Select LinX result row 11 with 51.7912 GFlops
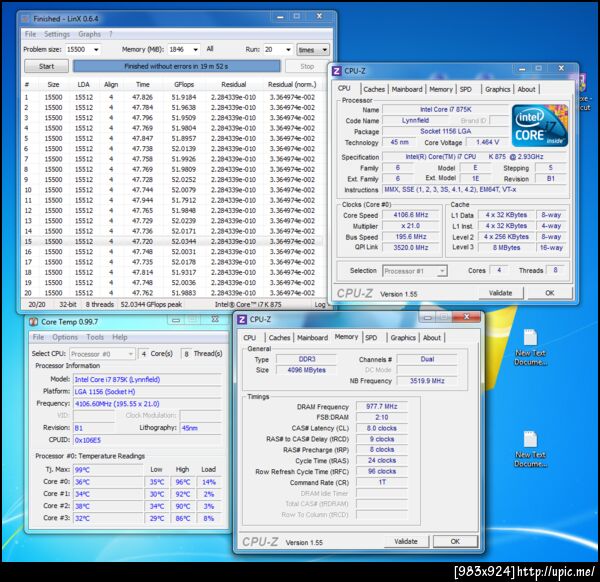600x582 pixels. (x=172, y=200)
